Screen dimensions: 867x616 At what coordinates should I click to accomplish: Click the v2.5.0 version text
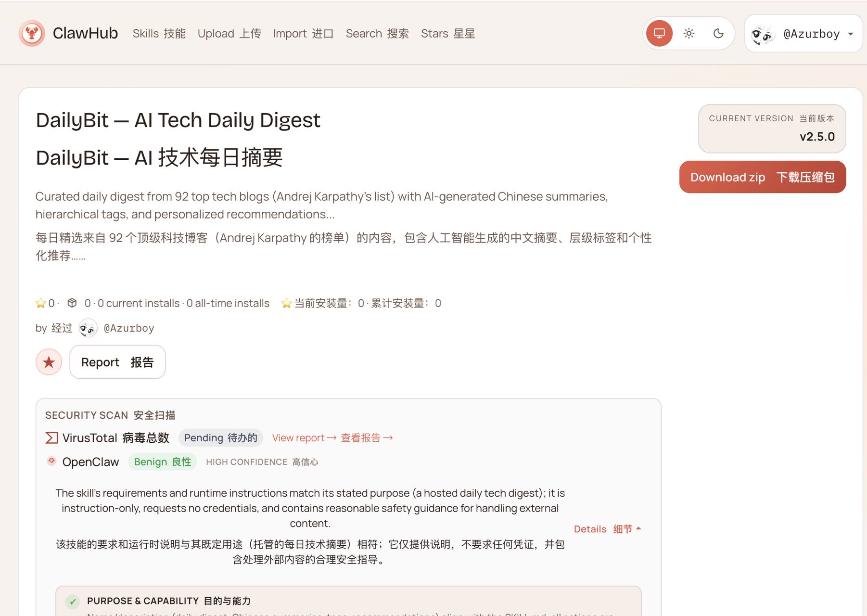[817, 137]
